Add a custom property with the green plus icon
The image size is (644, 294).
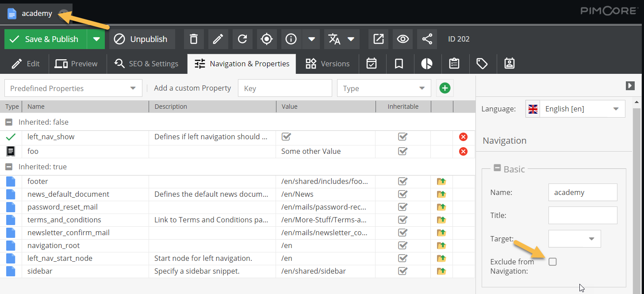point(445,88)
